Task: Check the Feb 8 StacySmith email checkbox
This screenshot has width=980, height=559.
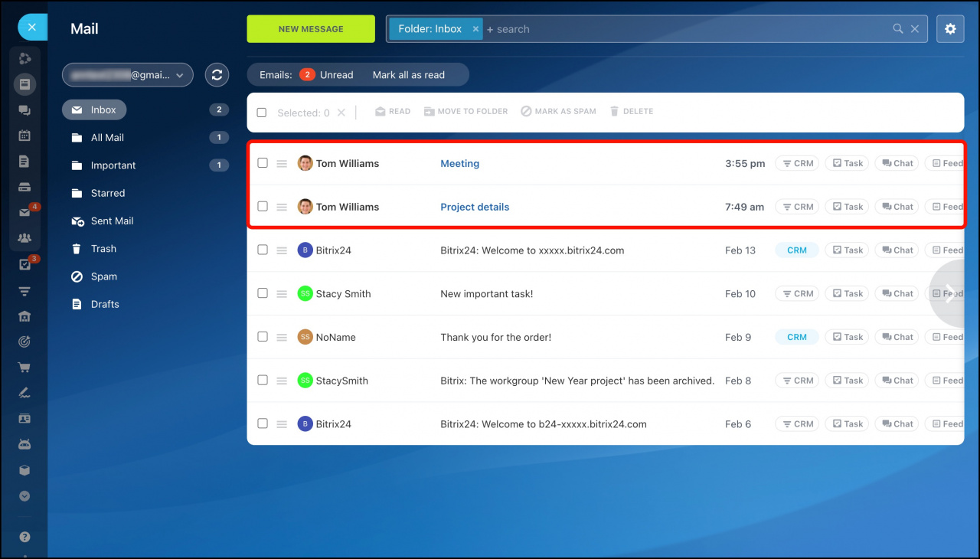Action: click(x=263, y=380)
